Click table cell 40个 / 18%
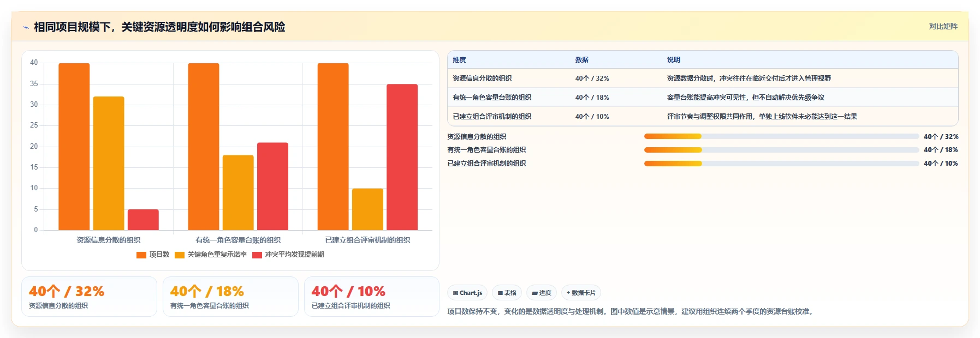This screenshot has height=338, width=980. pos(592,98)
